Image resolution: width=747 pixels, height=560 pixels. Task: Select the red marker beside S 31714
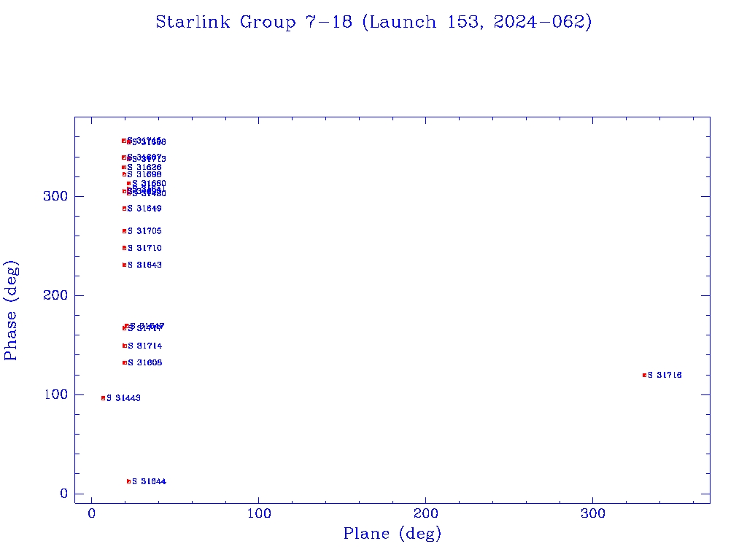coord(124,346)
